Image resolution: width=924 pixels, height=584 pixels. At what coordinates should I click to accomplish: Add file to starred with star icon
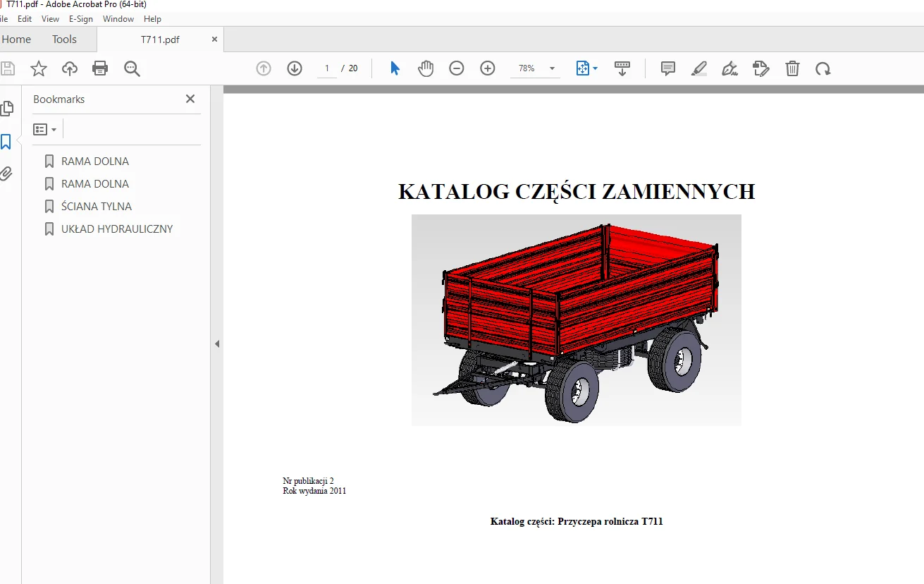click(x=38, y=68)
